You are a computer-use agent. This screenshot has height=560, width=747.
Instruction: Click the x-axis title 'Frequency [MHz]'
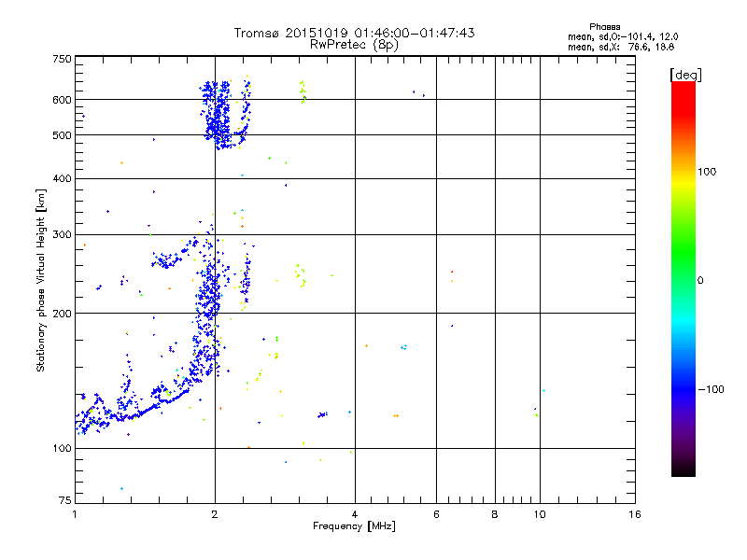pos(354,526)
